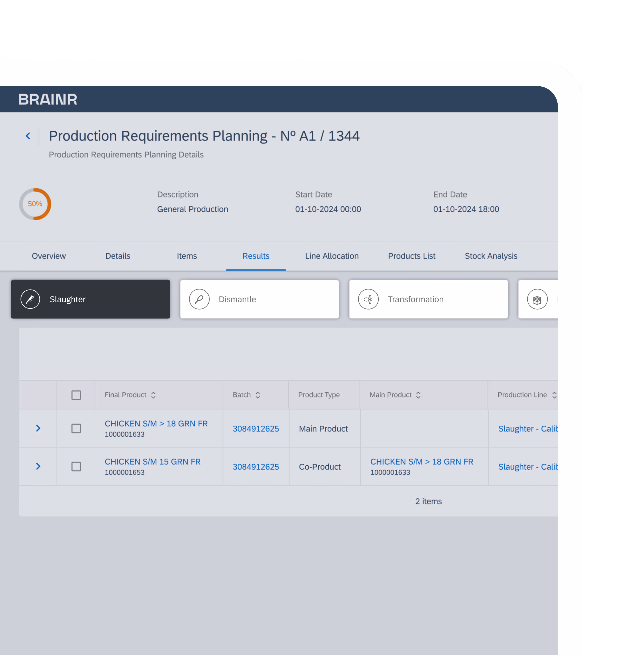
Task: Expand the CHICKEN S/M 15 GRN FR row
Action: tap(38, 467)
